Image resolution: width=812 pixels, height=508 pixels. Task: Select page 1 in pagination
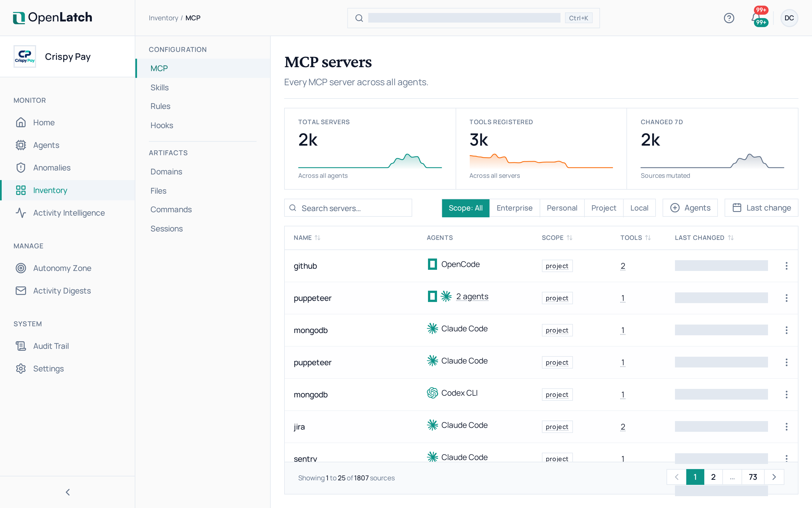point(695,477)
